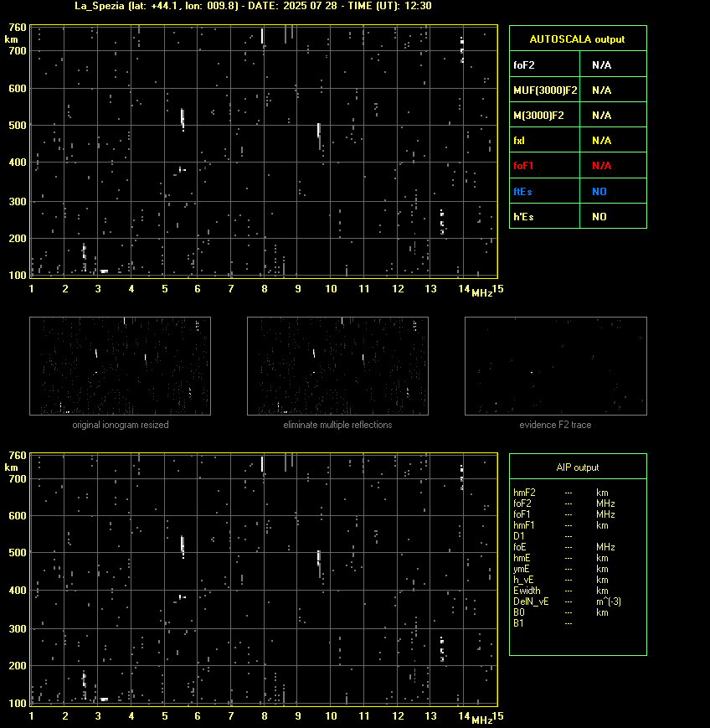Select the h'Es row label
Image resolution: width=710 pixels, height=728 pixels.
[524, 216]
